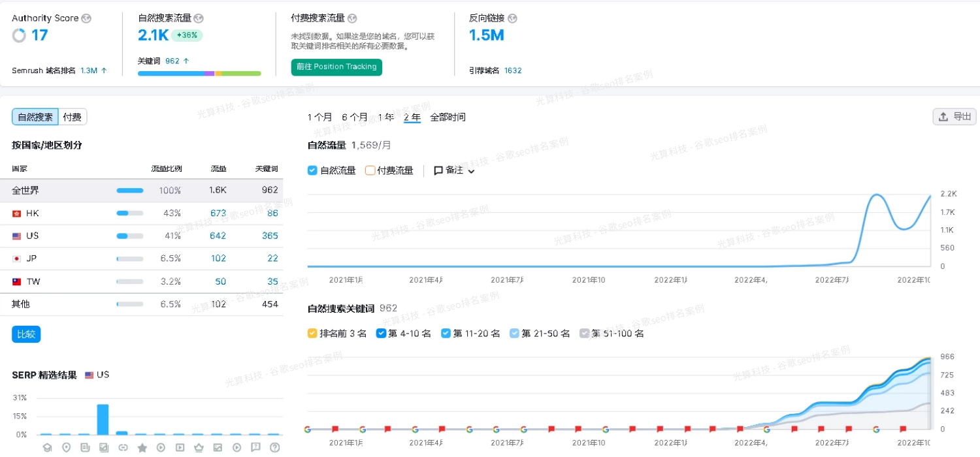The height and width of the screenshot is (457, 980).
Task: Toggle the 第 51-100 名 checkbox
Action: [x=584, y=334]
